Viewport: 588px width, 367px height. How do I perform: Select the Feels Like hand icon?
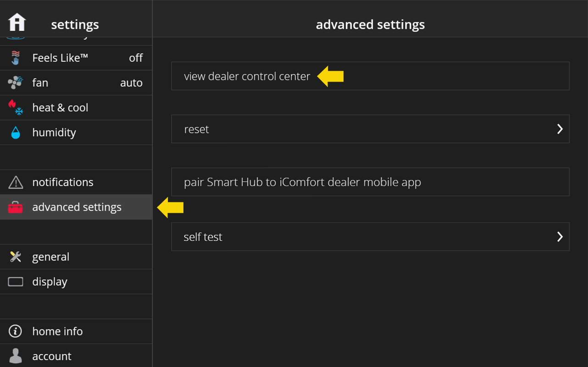coord(16,58)
